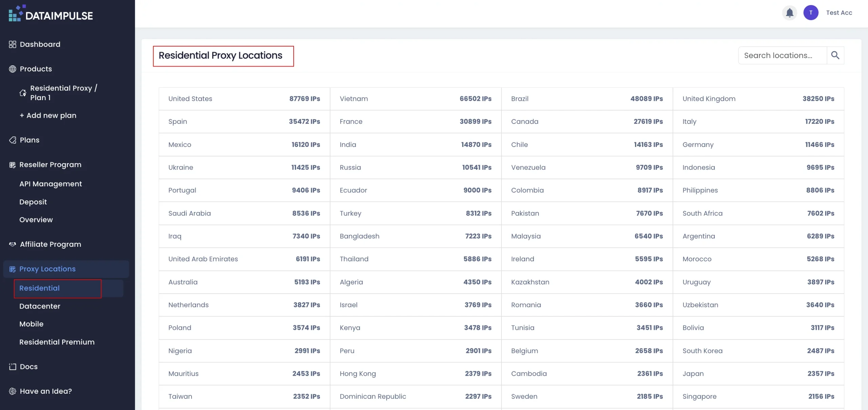Select Datacenter proxy locations
The image size is (868, 410).
[40, 306]
